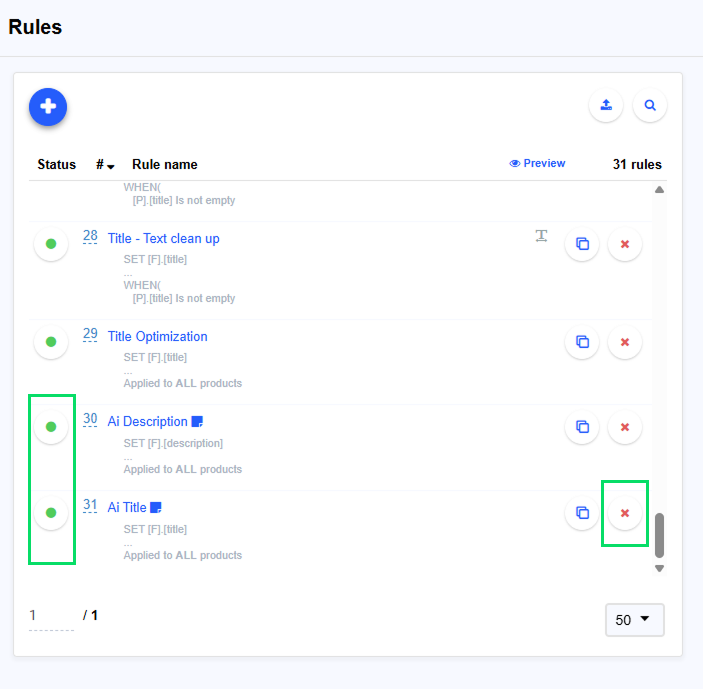Duplicate the Ai Description rule
703x689 pixels.
pyautogui.click(x=582, y=427)
